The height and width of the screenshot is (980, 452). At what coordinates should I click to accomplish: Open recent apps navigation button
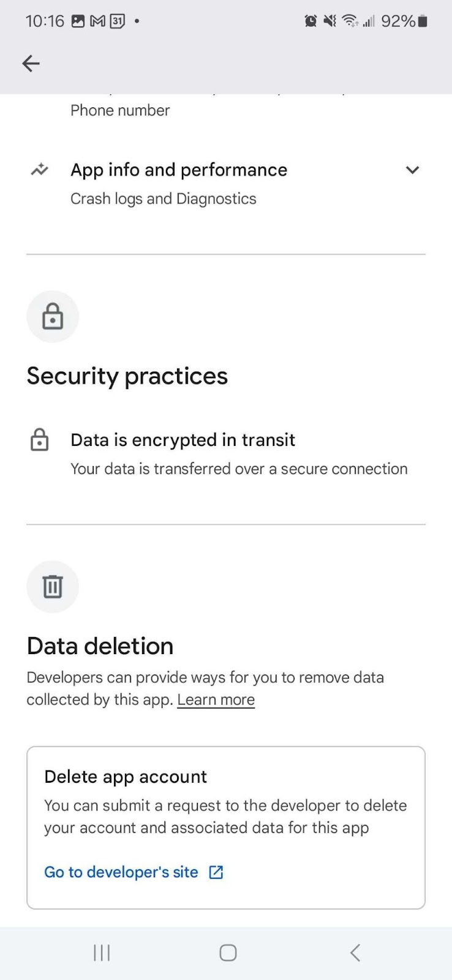(x=102, y=952)
